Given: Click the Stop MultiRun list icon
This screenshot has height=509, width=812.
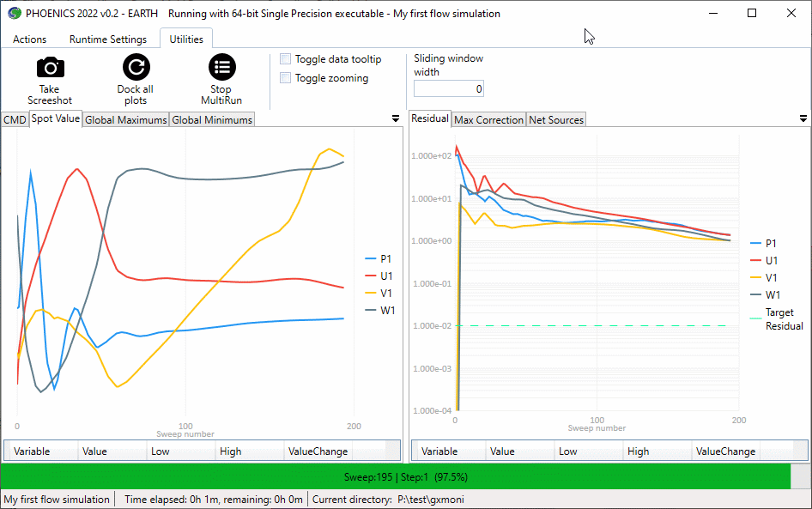Looking at the screenshot, I should [x=221, y=68].
